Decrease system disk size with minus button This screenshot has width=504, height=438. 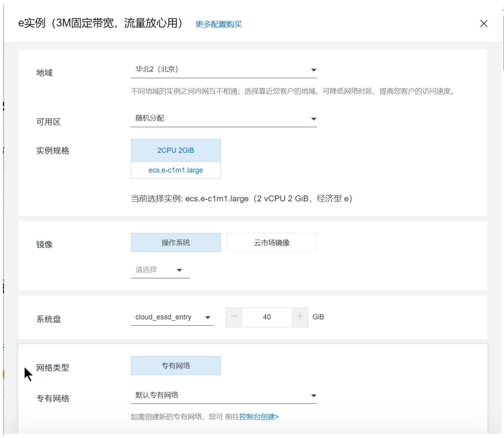(234, 317)
